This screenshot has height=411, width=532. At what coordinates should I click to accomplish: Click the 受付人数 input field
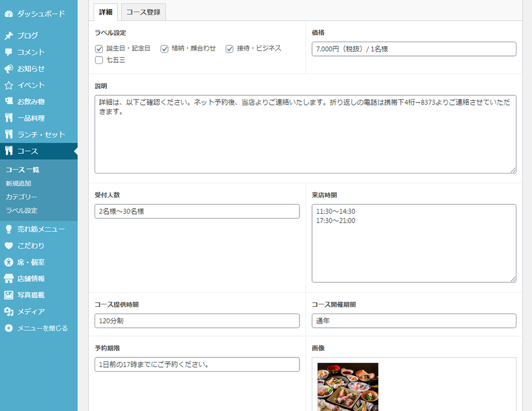pos(197,212)
